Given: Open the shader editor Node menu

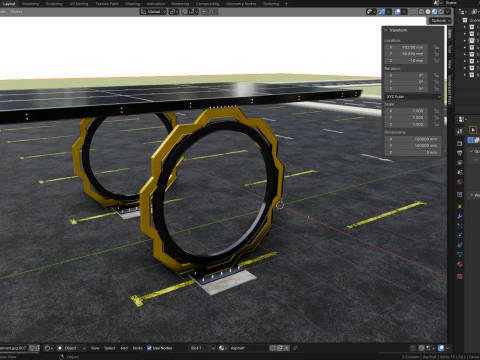Looking at the screenshot, I should (x=138, y=348).
